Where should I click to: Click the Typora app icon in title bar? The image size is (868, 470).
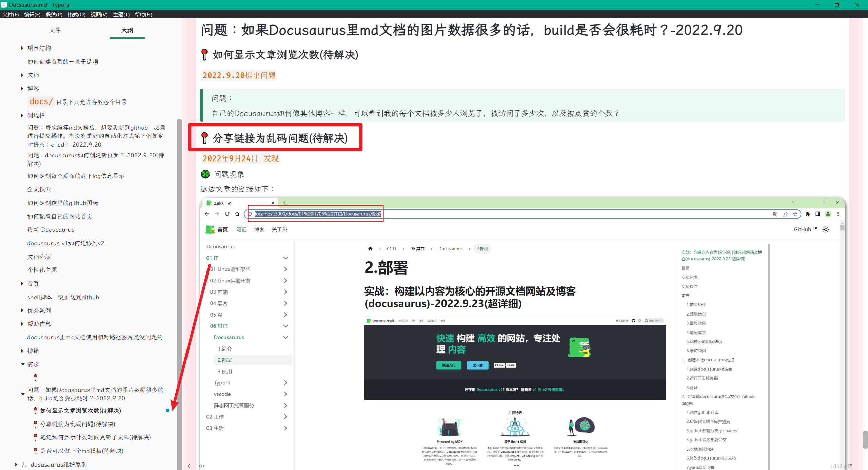click(4, 5)
